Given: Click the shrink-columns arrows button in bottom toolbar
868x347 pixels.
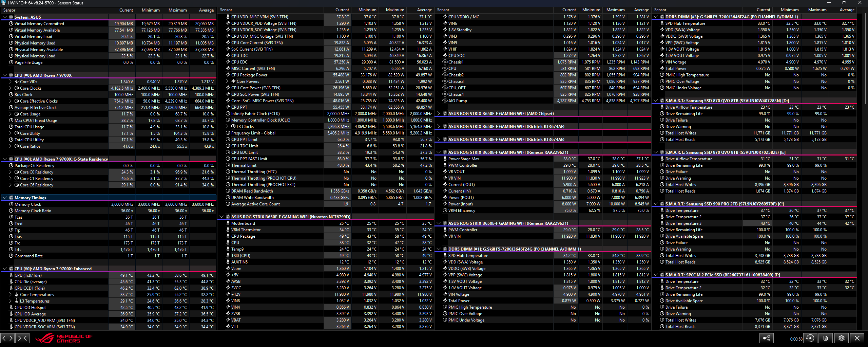Looking at the screenshot, I should click(22, 338).
